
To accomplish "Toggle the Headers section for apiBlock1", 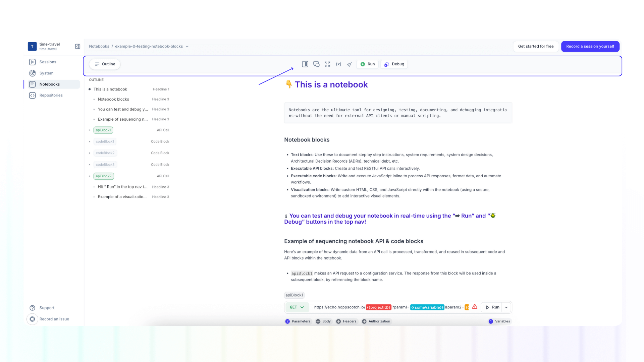I will point(346,321).
